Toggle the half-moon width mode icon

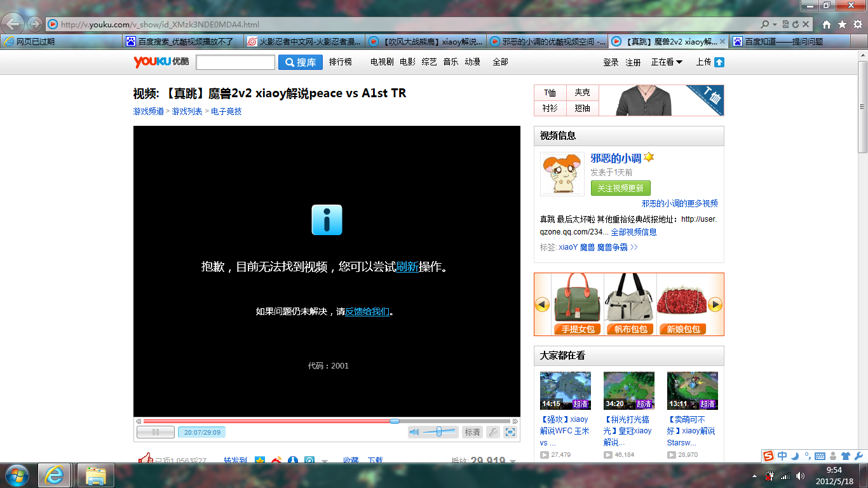(x=795, y=456)
